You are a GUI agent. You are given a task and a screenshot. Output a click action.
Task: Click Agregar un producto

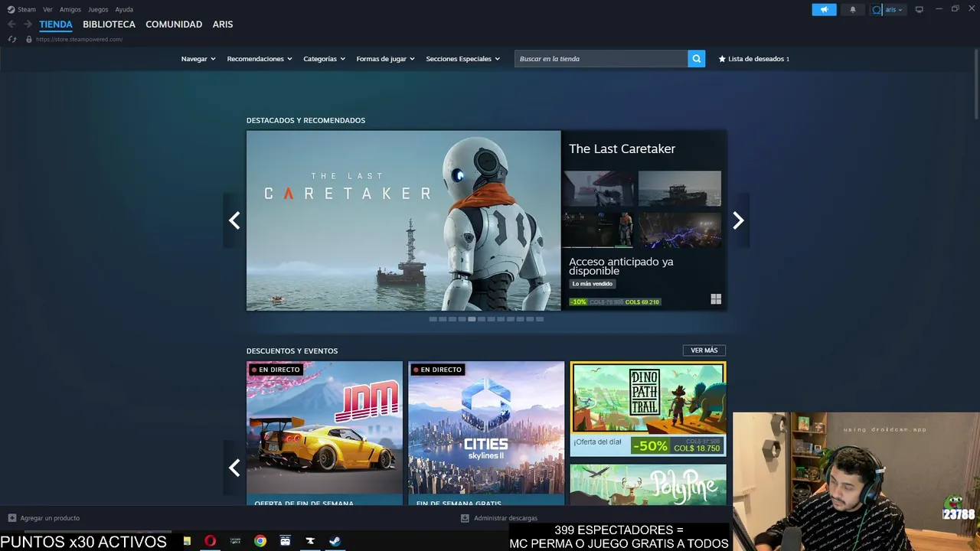50,518
